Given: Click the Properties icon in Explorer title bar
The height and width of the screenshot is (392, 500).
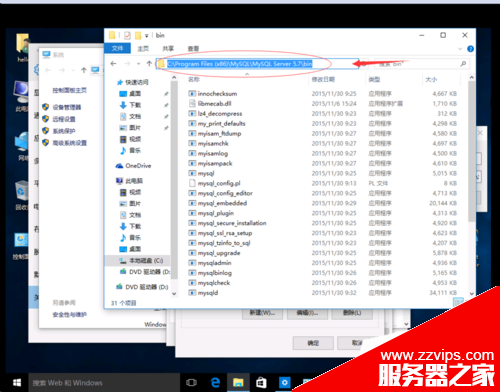Looking at the screenshot, I should (x=127, y=35).
